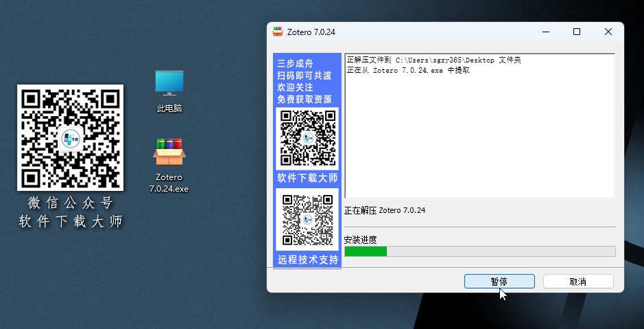The width and height of the screenshot is (644, 329).
Task: Click the sidebar text 三步成舟
Action: (296, 64)
